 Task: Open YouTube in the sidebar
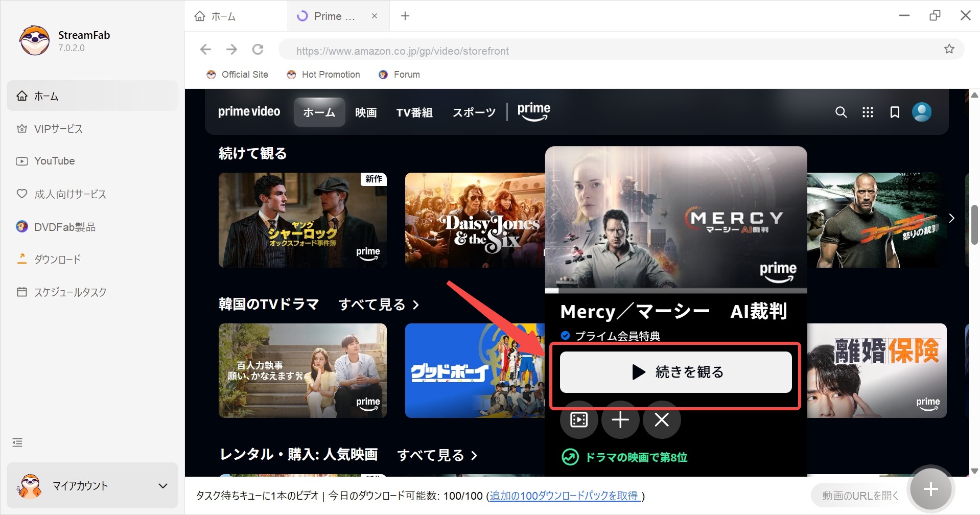(92, 161)
